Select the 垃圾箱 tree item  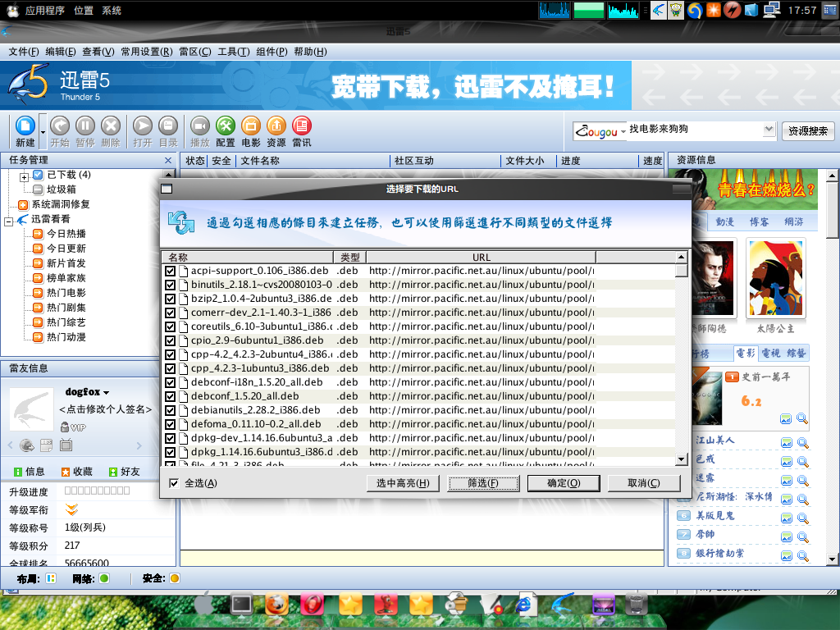61,189
